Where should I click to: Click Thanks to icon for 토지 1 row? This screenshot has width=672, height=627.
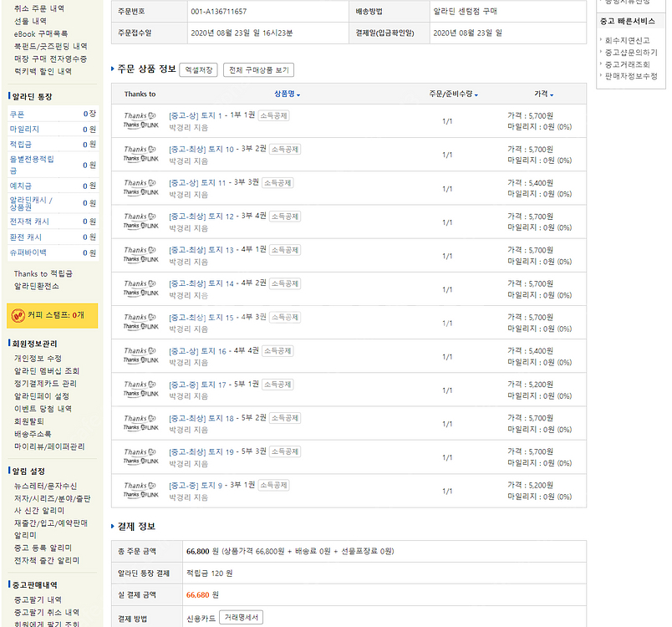point(140,115)
